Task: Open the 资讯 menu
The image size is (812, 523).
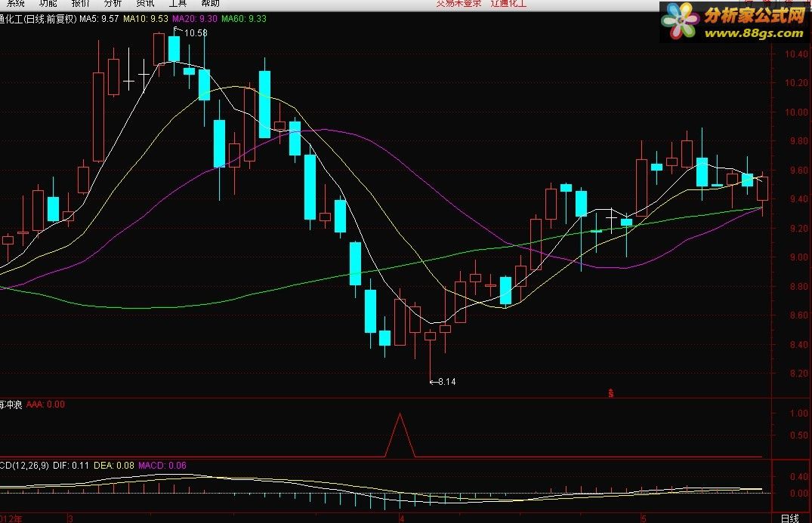Action: (145, 3)
